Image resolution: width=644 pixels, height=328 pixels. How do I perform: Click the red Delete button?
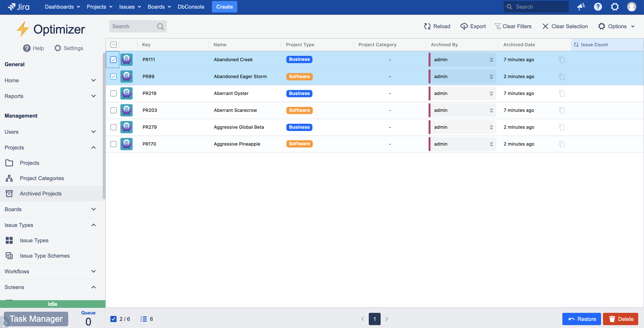pos(620,319)
